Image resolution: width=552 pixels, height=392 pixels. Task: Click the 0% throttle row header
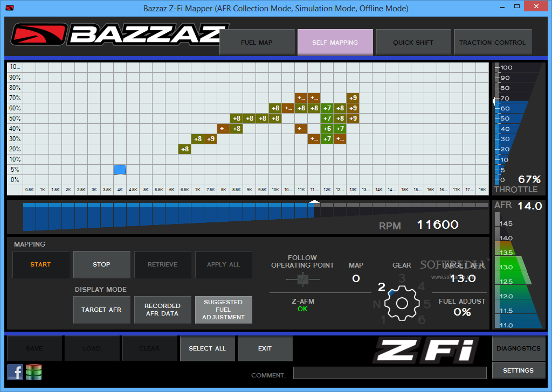click(15, 180)
